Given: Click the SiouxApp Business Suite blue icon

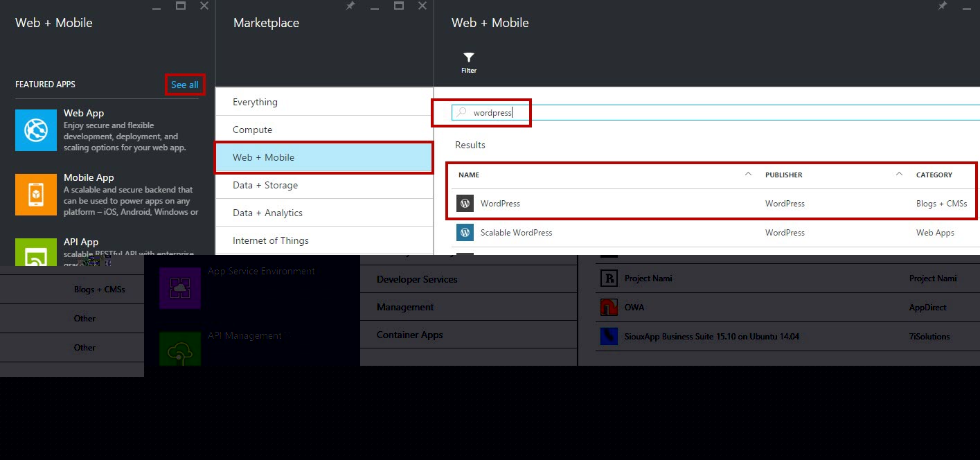Looking at the screenshot, I should pos(609,337).
